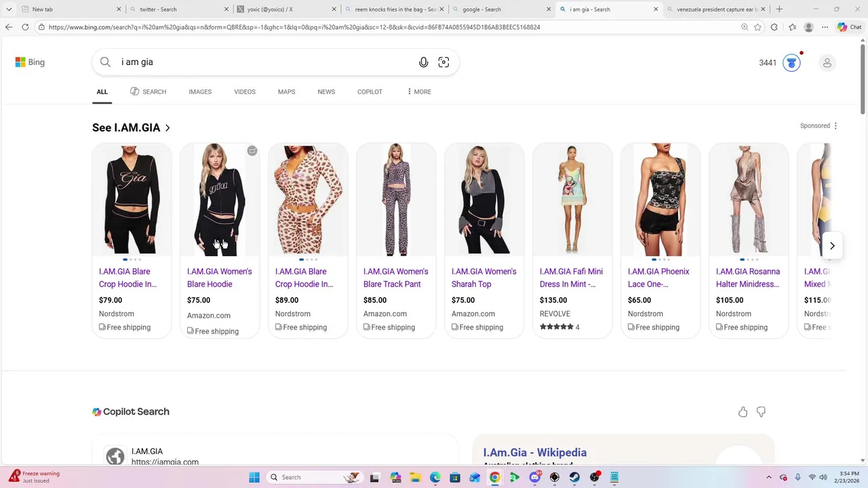Open Microsoft Edge from taskbar
Image resolution: width=868 pixels, height=488 pixels.
point(435,477)
